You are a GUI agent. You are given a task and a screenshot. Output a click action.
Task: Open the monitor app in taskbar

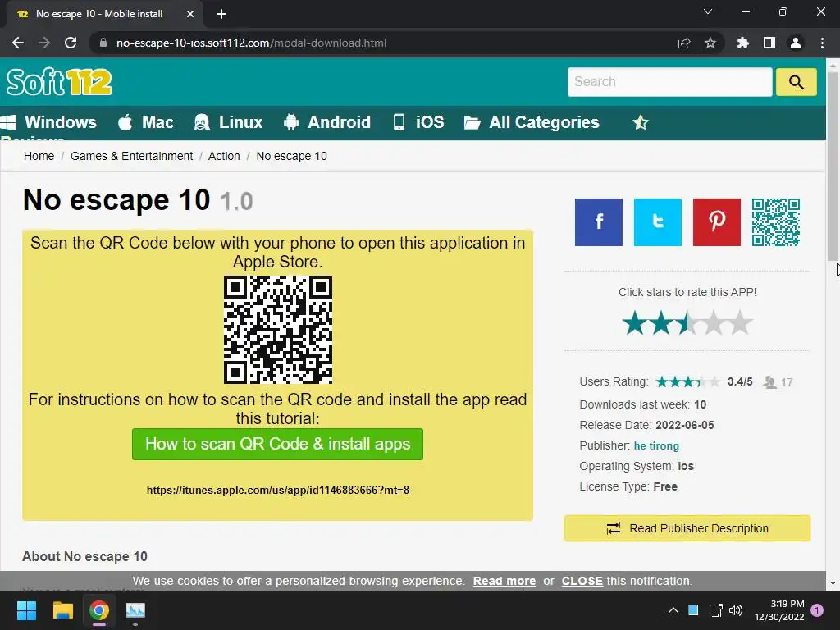[x=135, y=610]
